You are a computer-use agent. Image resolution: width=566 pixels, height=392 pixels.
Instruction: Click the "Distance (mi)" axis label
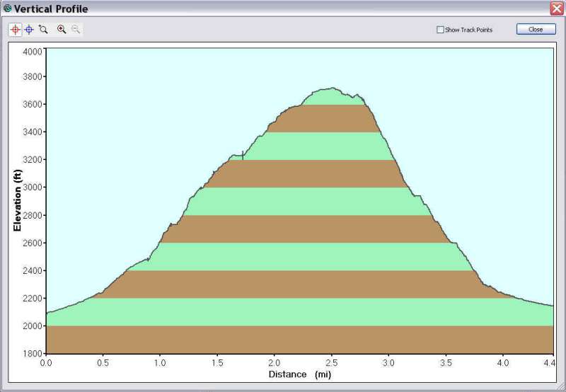299,374
